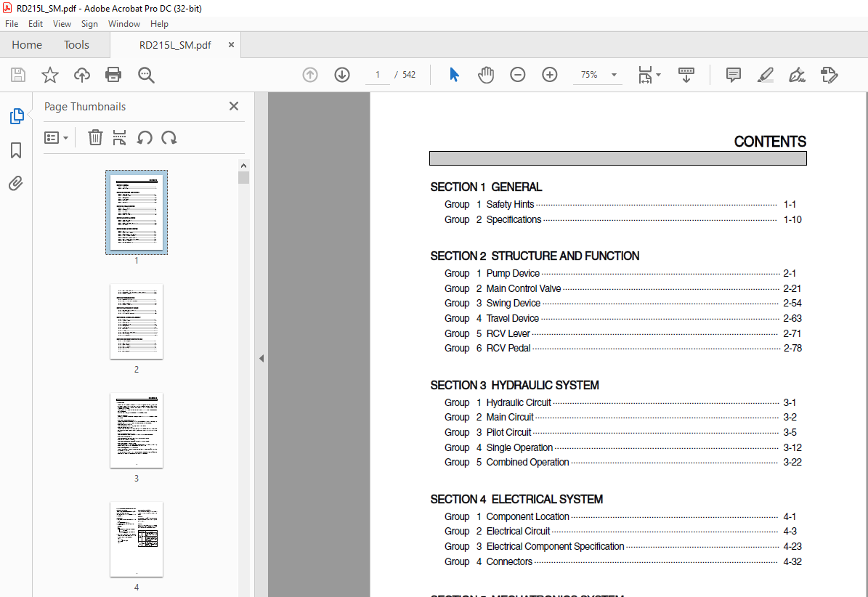
Task: Zoom out with minus icon
Action: [518, 75]
